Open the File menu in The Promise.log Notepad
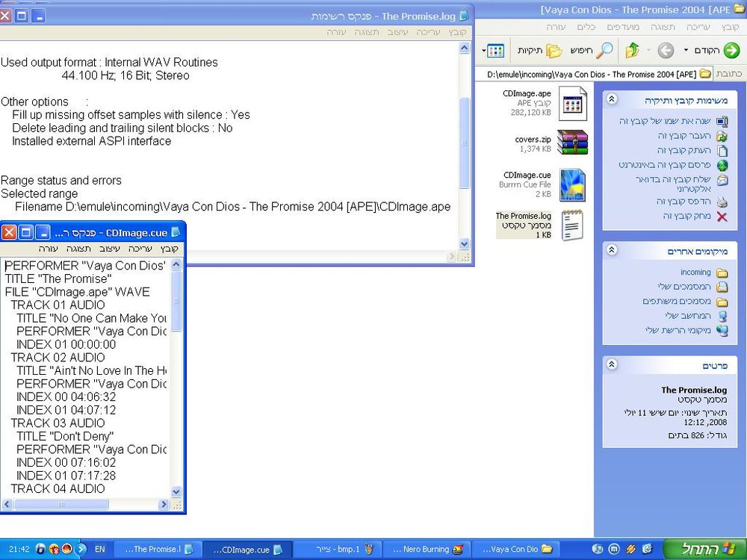Screen dimensions: 747x560 pyautogui.click(x=457, y=32)
